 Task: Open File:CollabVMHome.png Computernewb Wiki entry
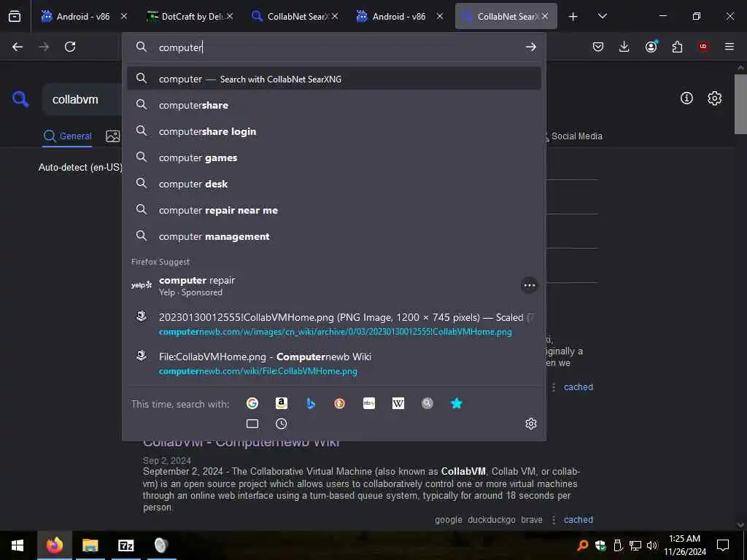pos(334,364)
